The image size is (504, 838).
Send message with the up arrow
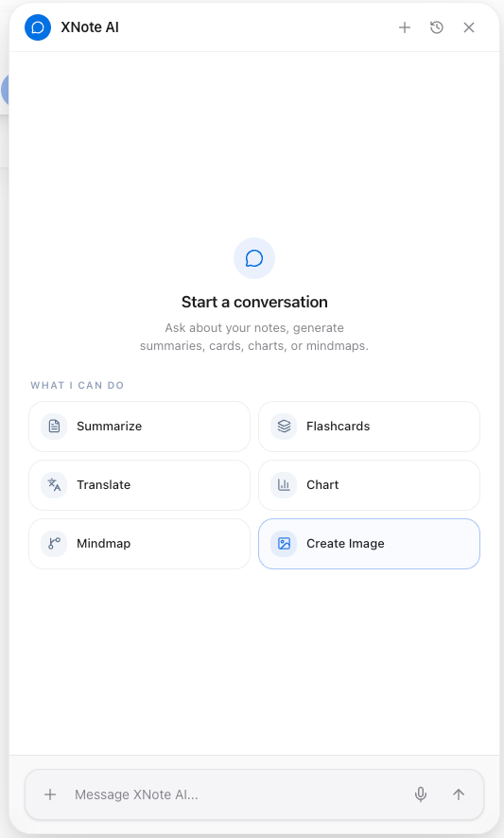tap(459, 794)
